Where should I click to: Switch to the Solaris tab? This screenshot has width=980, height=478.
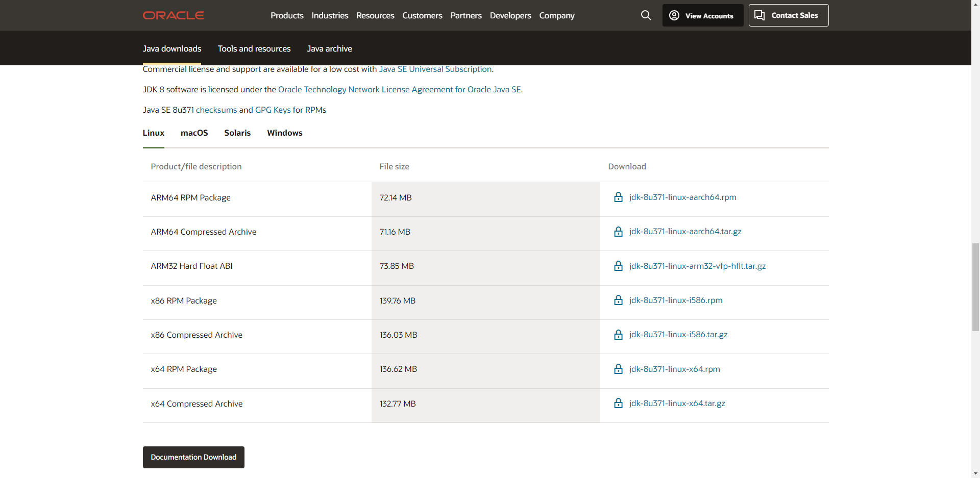coord(237,133)
